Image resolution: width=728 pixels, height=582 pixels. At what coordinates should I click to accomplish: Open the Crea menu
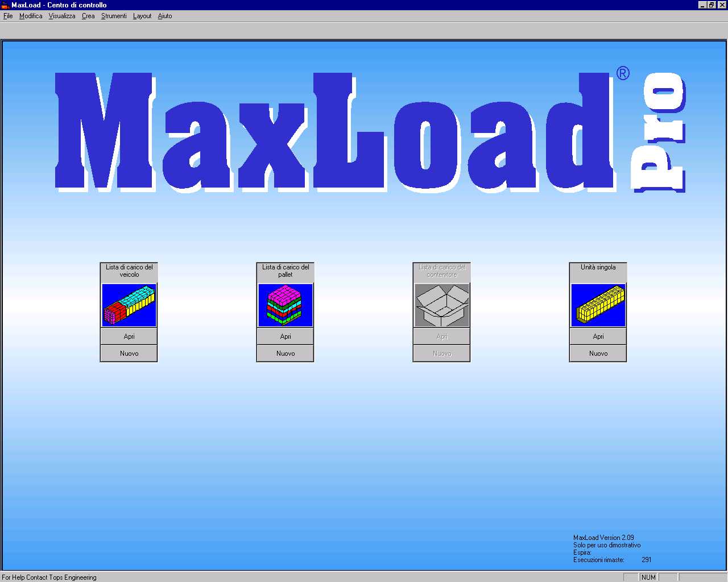88,16
